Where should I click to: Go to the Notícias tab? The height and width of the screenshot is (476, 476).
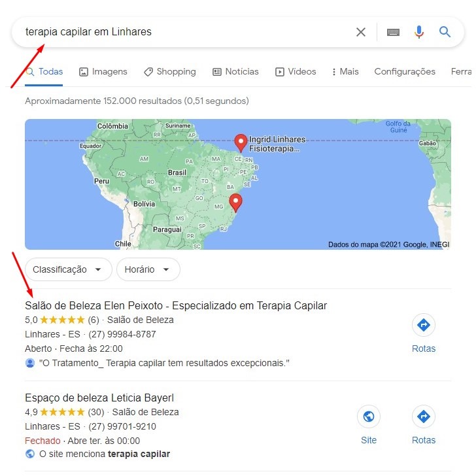[235, 72]
